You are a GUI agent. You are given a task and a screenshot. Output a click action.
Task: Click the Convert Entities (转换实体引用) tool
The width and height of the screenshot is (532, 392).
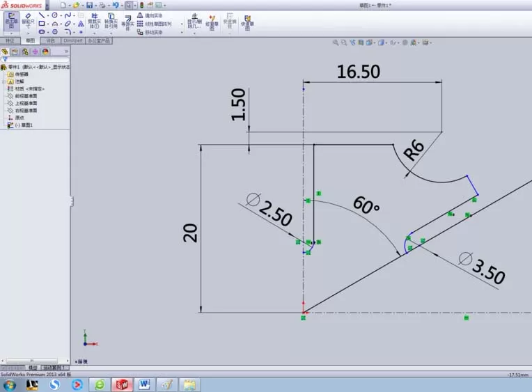(x=111, y=21)
